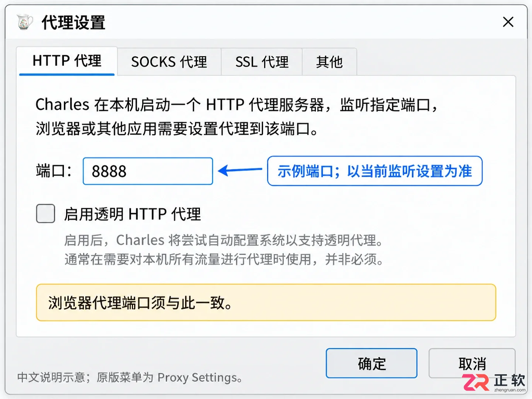Click the blue arrow pointing to port field
Image resolution: width=532 pixels, height=399 pixels.
(x=240, y=170)
